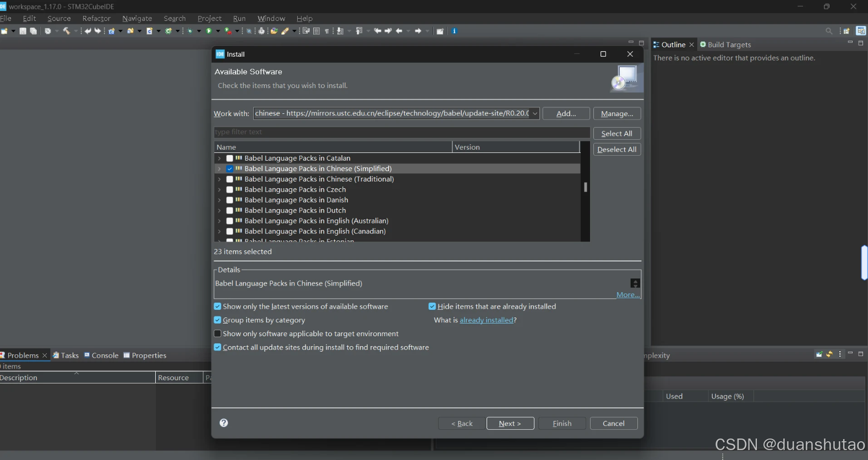Check the Babel Language Packs in Czech box
The height and width of the screenshot is (460, 868).
pos(230,189)
